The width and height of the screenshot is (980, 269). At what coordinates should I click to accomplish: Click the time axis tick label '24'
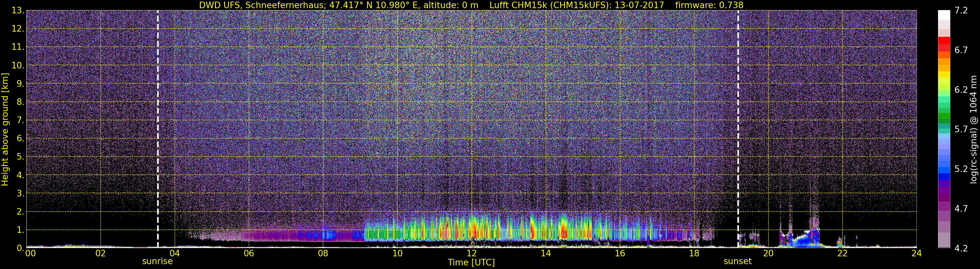(917, 253)
